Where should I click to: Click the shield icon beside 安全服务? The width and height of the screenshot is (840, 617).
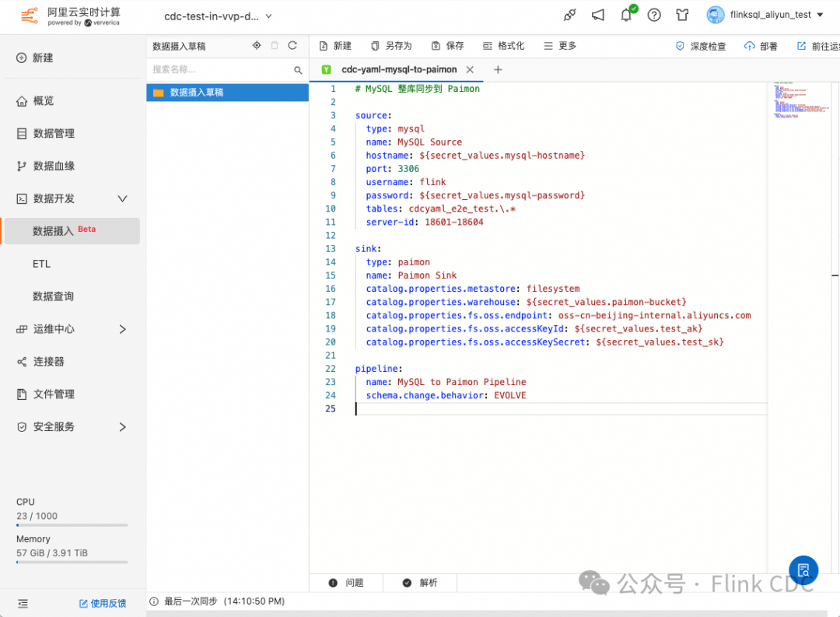[22, 427]
